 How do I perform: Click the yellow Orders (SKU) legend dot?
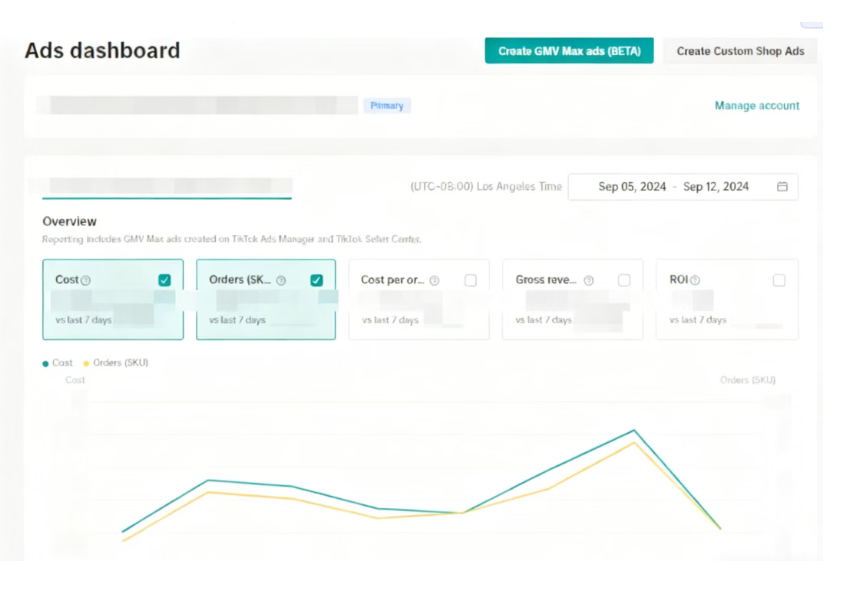86,364
